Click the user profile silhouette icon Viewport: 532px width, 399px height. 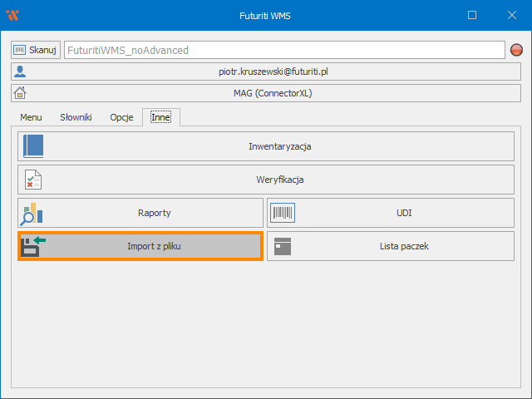tap(21, 72)
